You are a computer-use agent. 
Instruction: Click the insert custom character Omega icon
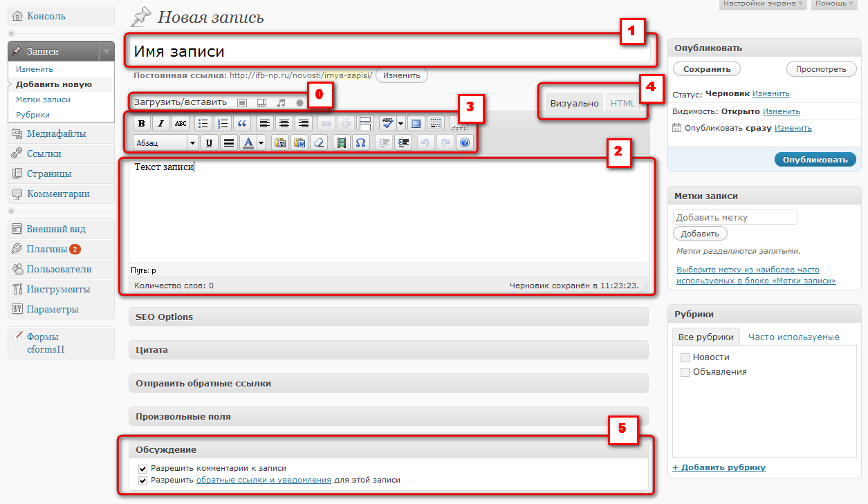(x=360, y=143)
